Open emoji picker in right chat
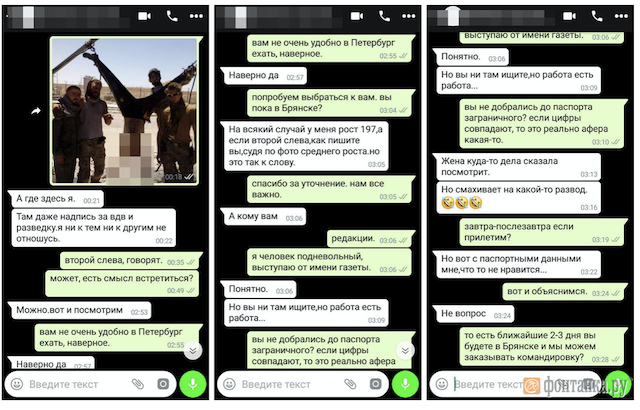Image resolution: width=640 pixels, height=410 pixels. [x=442, y=384]
